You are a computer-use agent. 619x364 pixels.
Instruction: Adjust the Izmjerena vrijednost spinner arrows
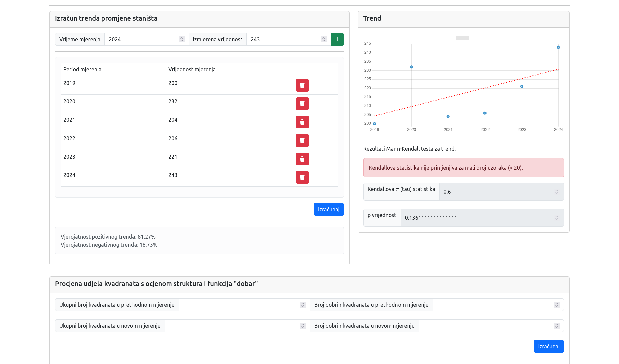[323, 39]
